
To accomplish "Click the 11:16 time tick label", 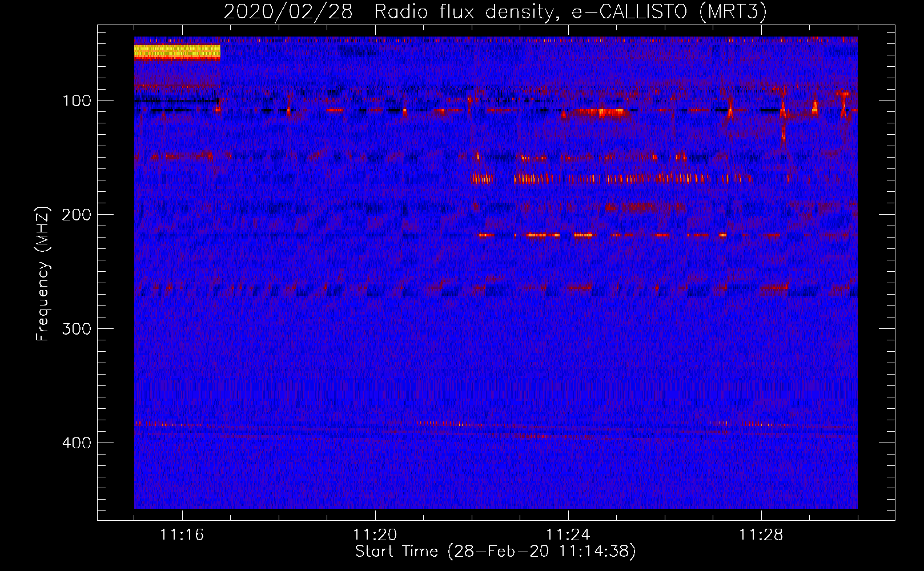I will coord(182,535).
